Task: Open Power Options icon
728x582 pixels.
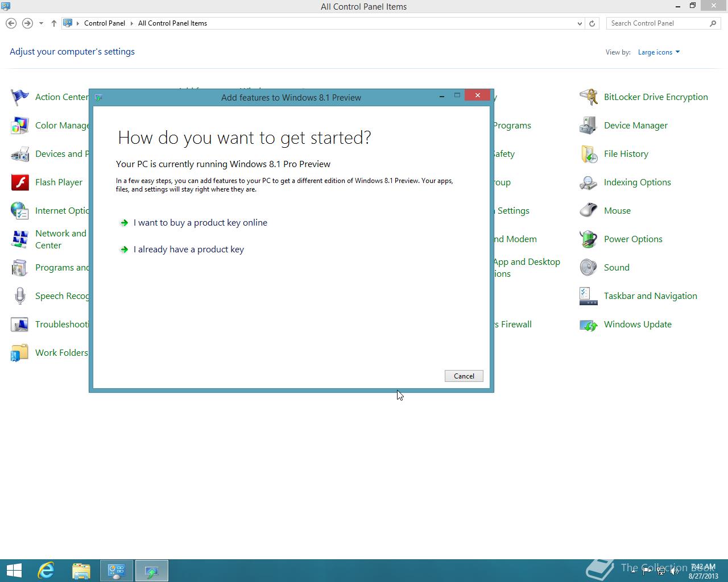Action: [x=589, y=239]
